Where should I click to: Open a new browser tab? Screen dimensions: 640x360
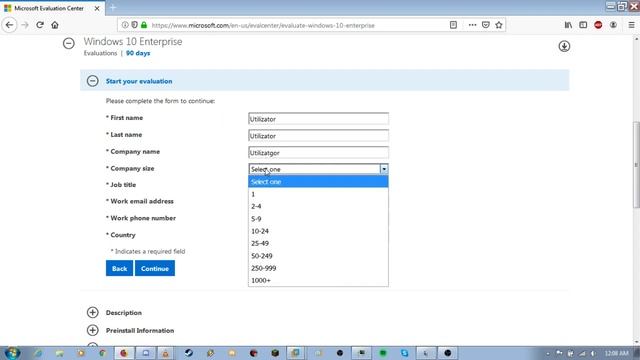(113, 7)
